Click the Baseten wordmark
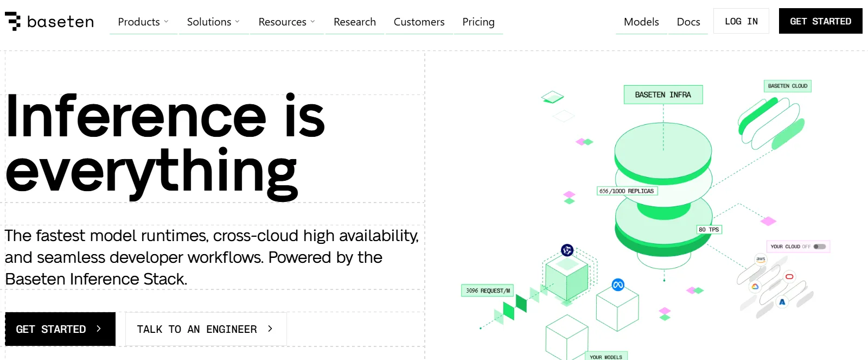This screenshot has width=868, height=360. tap(60, 22)
